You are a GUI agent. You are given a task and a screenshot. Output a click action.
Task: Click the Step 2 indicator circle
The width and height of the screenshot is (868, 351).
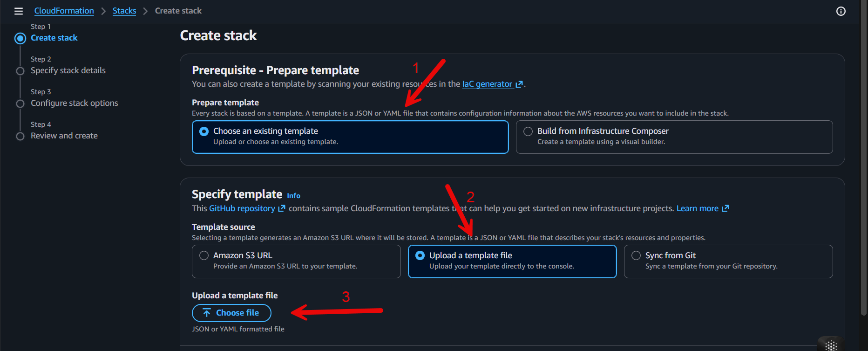point(20,71)
